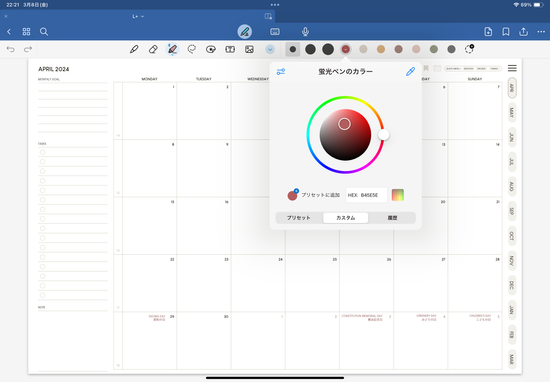Image resolution: width=550 pixels, height=382 pixels.
Task: Select the Image insert tool
Action: [249, 49]
